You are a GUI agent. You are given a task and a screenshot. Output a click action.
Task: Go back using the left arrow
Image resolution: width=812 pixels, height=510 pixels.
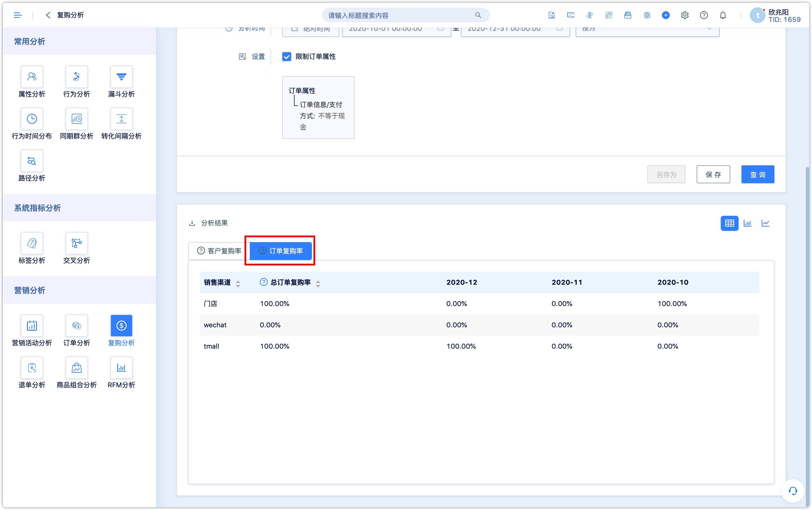48,15
